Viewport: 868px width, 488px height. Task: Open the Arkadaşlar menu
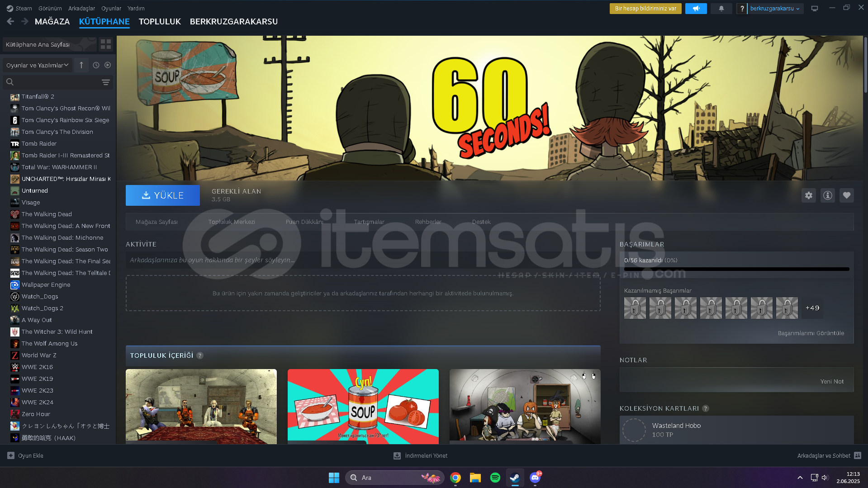point(81,8)
